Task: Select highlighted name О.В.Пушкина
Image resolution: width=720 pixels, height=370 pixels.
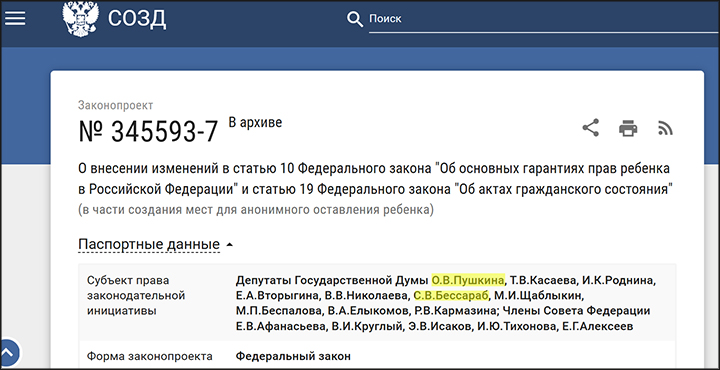Action: [x=467, y=280]
